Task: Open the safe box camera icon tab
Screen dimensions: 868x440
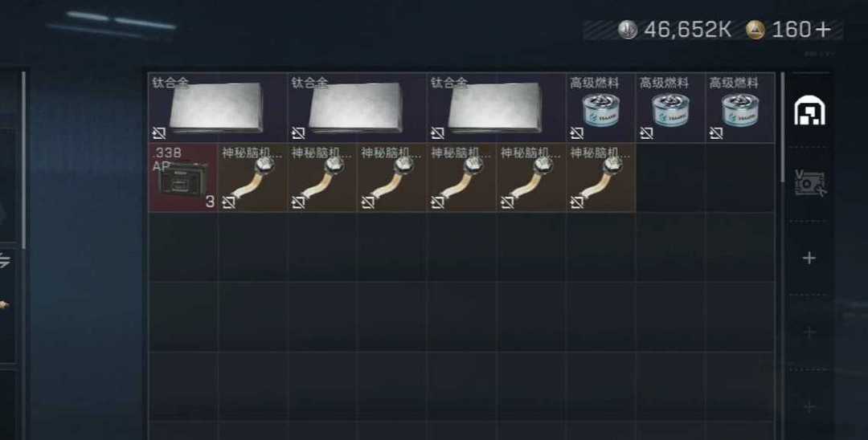Action: pos(809,184)
